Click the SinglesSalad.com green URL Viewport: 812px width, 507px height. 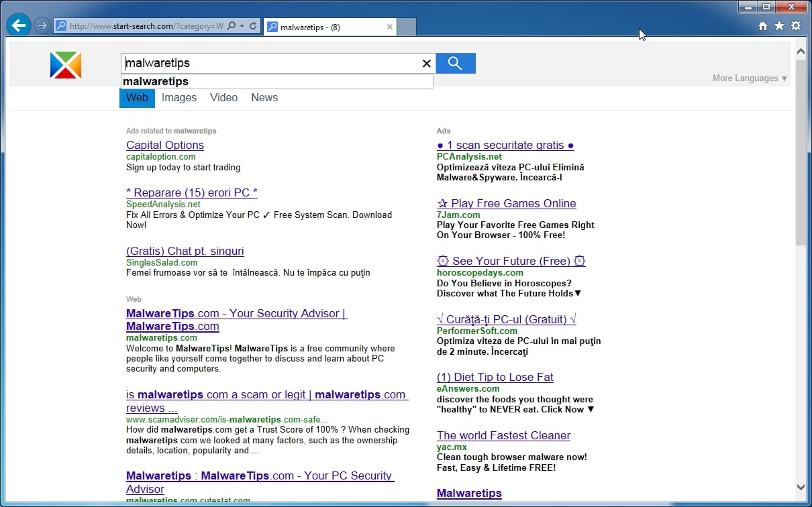(162, 262)
